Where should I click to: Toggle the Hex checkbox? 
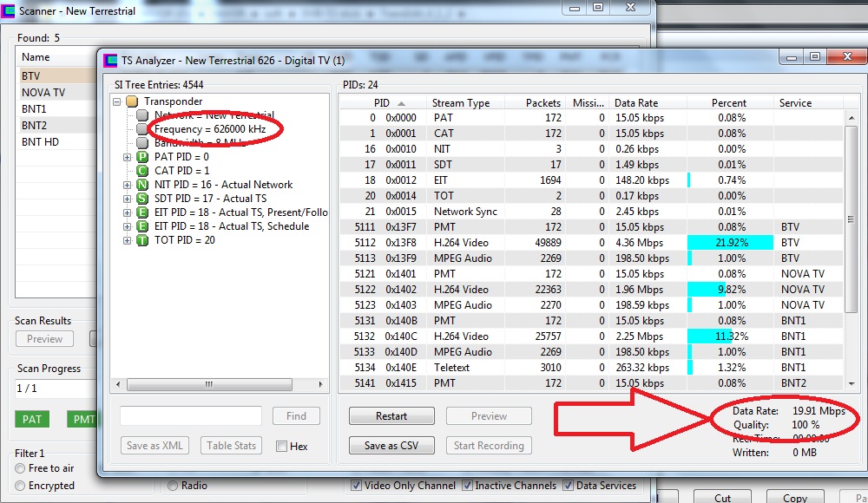click(x=282, y=447)
